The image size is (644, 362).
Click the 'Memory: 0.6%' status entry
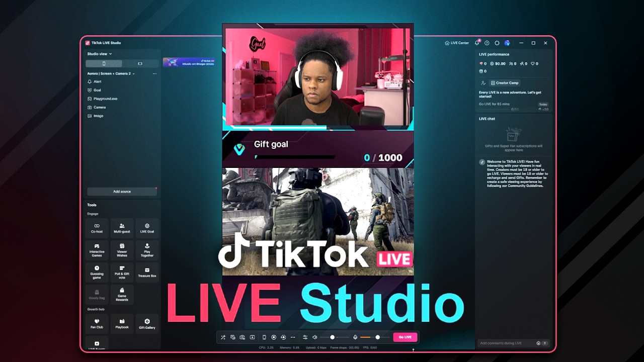coord(289,347)
